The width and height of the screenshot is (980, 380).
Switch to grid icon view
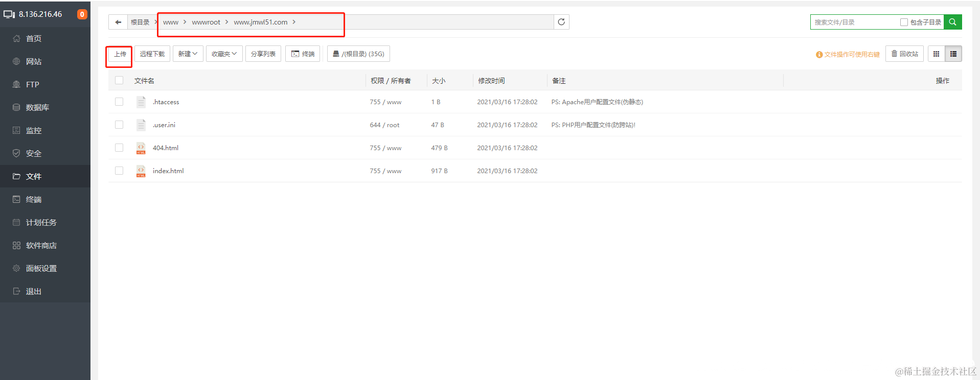click(x=936, y=54)
